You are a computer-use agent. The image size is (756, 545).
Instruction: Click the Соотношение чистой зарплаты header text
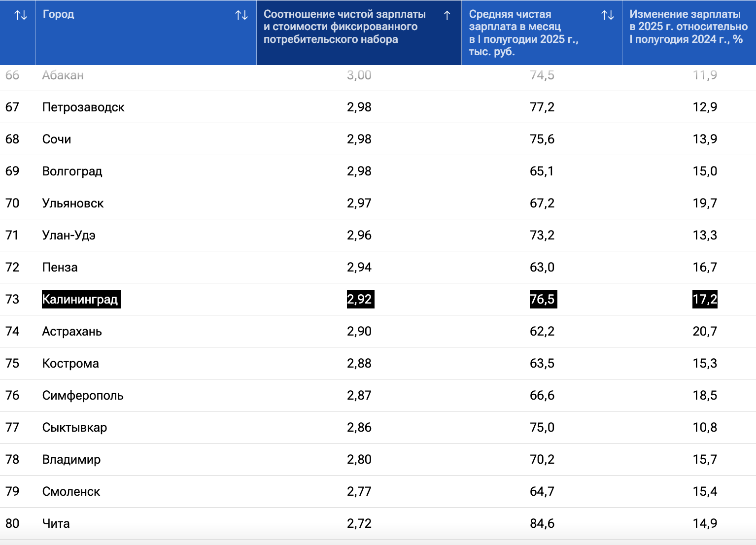[x=344, y=27]
